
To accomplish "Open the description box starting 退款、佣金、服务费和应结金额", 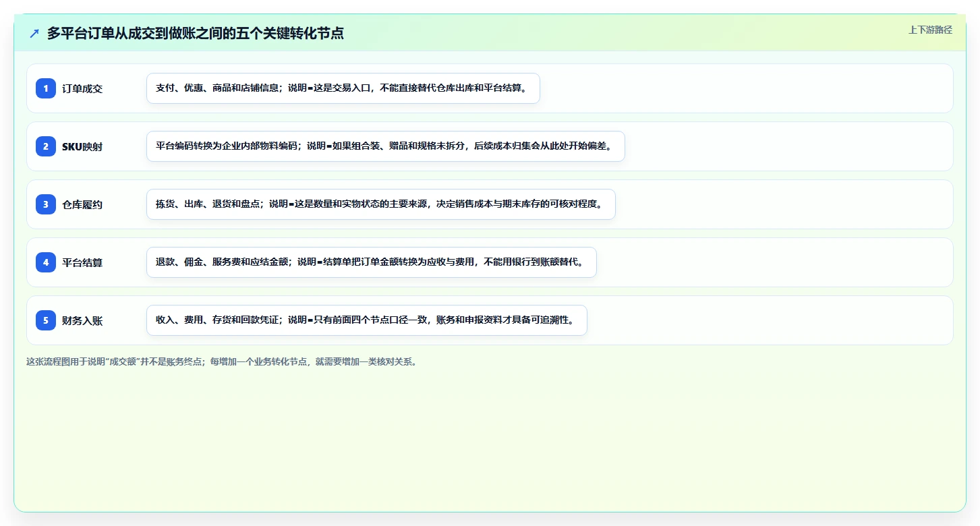I will (x=372, y=262).
